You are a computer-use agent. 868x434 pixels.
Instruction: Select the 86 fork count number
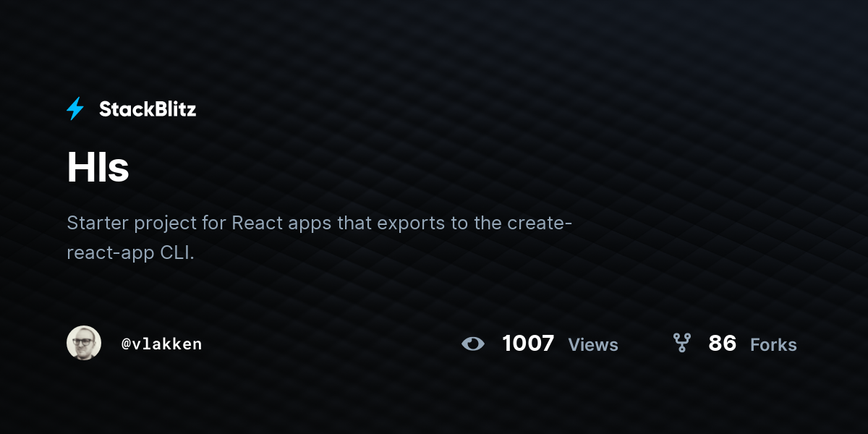point(723,343)
